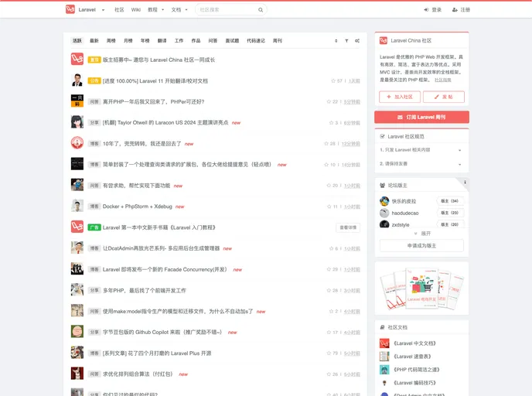Click the Laravel logo avatar on the 广告 row
The height and width of the screenshot is (396, 532).
click(77, 227)
